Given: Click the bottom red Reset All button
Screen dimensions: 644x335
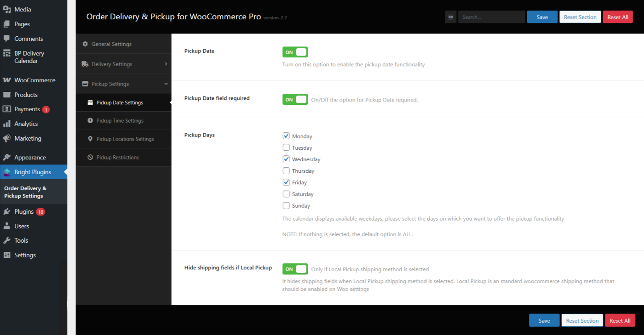Looking at the screenshot, I should 620,320.
